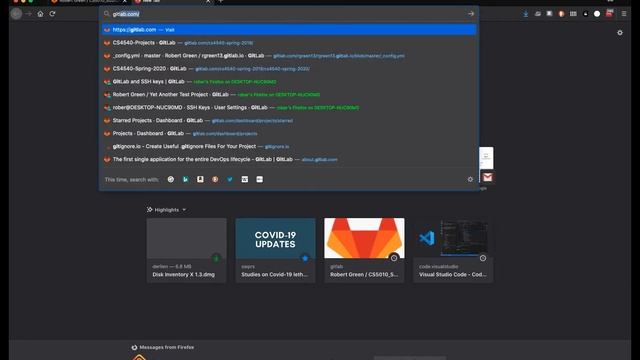Go to the Firefox home page icon
640x360 pixels.
coord(40,14)
